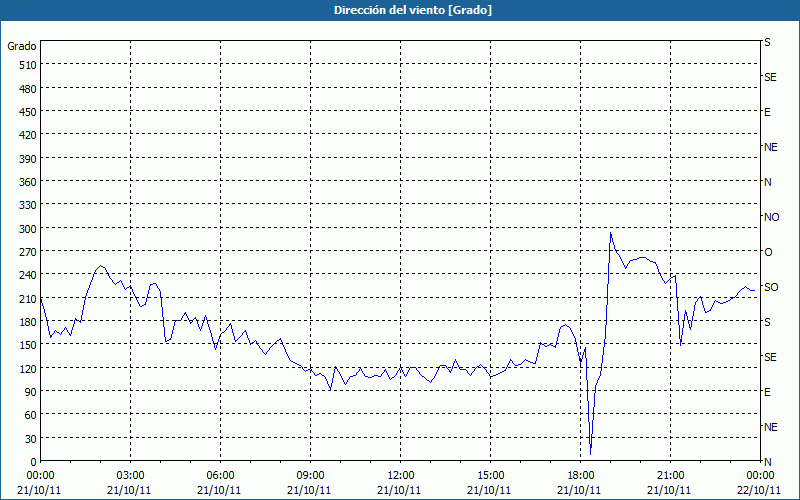Select the 330 y-axis value
This screenshot has height=500, width=800.
28,205
